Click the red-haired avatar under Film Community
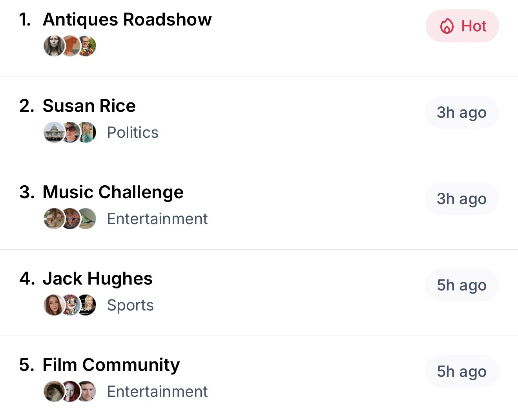 tap(71, 391)
